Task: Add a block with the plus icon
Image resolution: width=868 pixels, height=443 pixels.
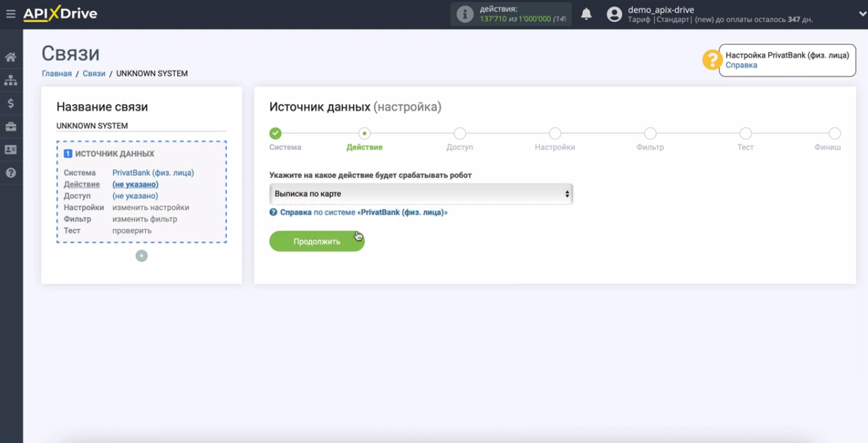Action: click(142, 256)
